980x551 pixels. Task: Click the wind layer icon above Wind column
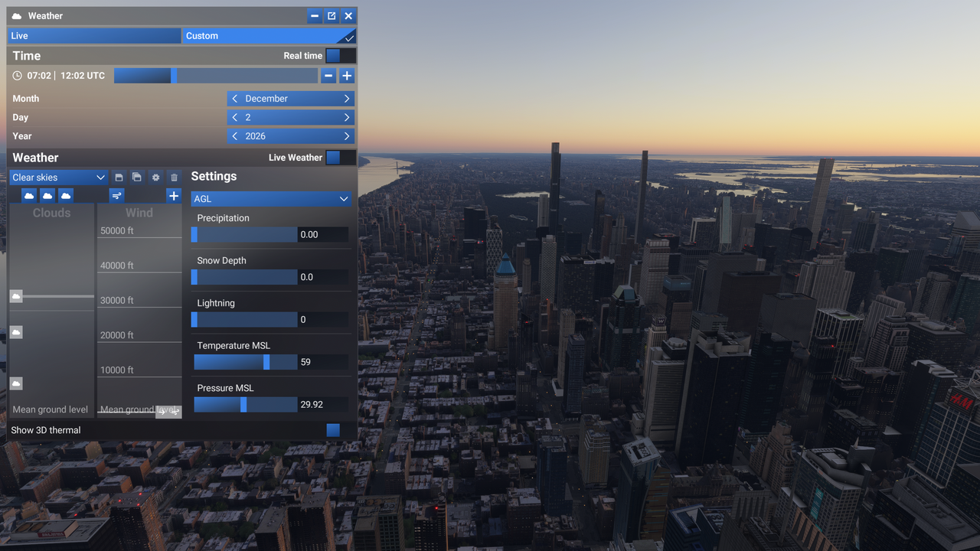point(117,196)
